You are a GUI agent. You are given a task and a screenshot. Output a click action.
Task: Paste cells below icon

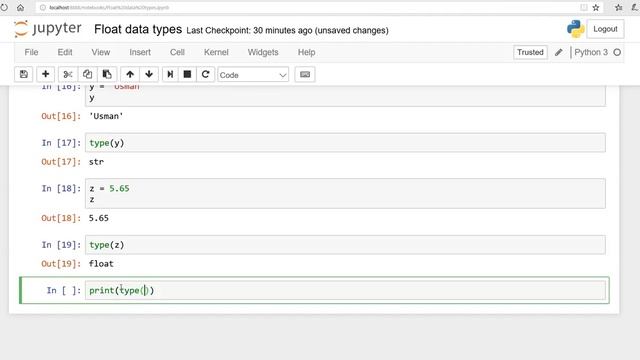107,75
